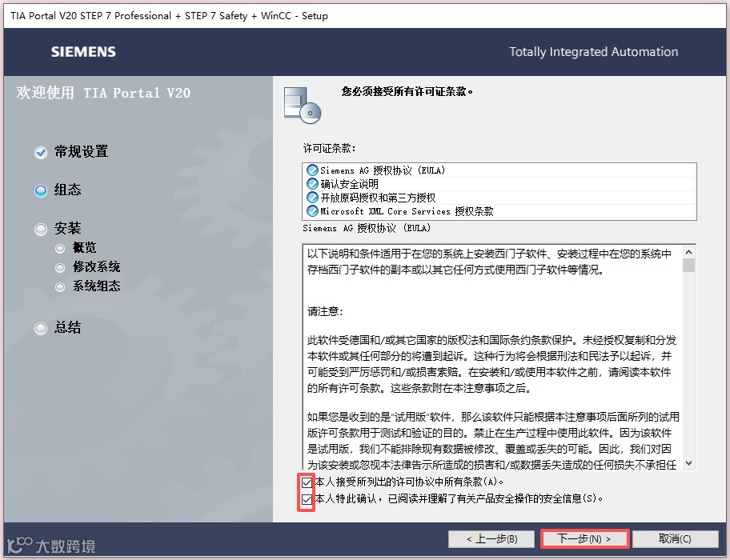Open the 系统组态 sub-step label
Image resolution: width=730 pixels, height=560 pixels.
pyautogui.click(x=96, y=286)
